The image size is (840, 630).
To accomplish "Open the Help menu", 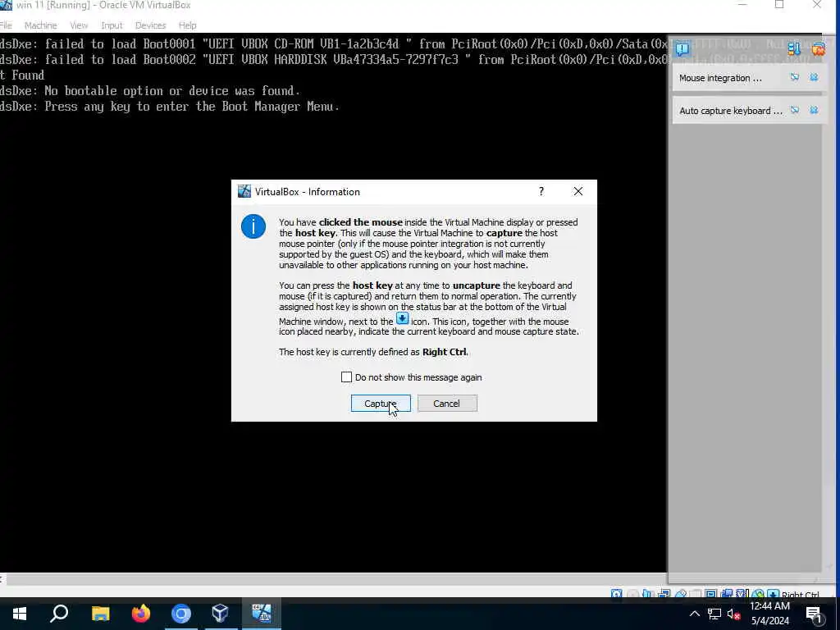I will pyautogui.click(x=188, y=25).
